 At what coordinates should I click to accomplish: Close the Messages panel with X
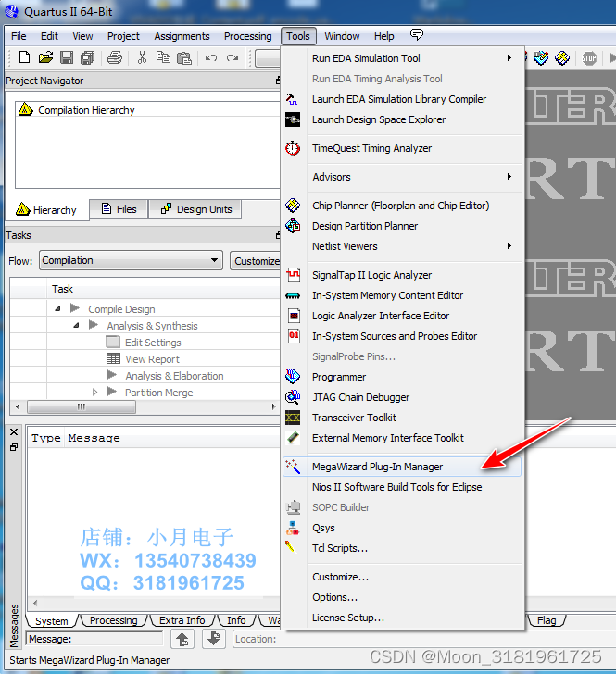point(14,432)
